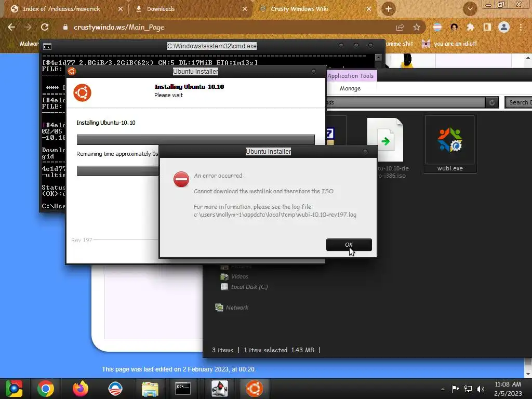Open the tab search dropdown in Chrome
Screen dimensions: 532x399
470,9
